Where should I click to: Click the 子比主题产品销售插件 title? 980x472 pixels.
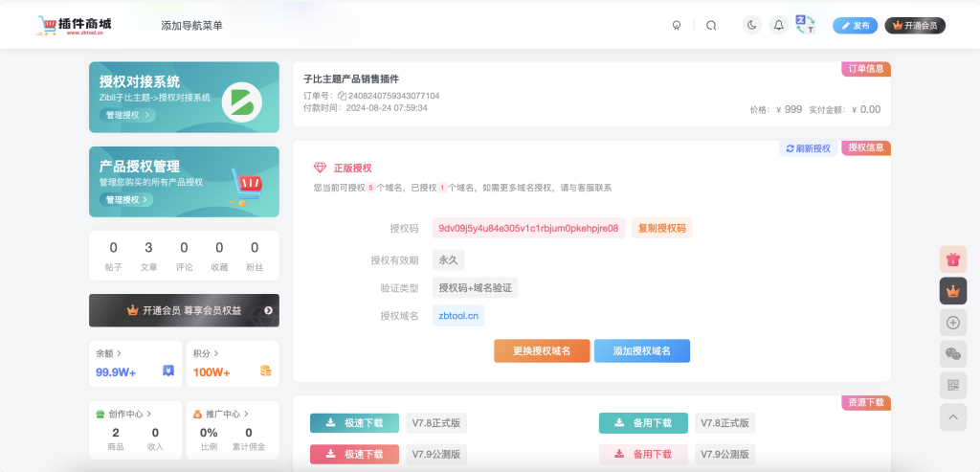[351, 79]
